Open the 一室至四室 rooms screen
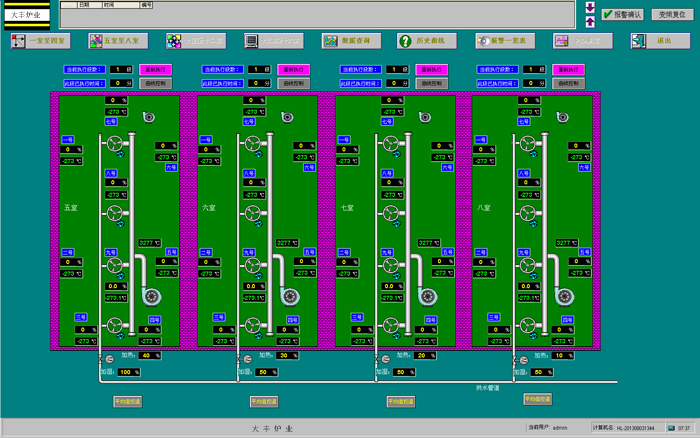 [40, 41]
